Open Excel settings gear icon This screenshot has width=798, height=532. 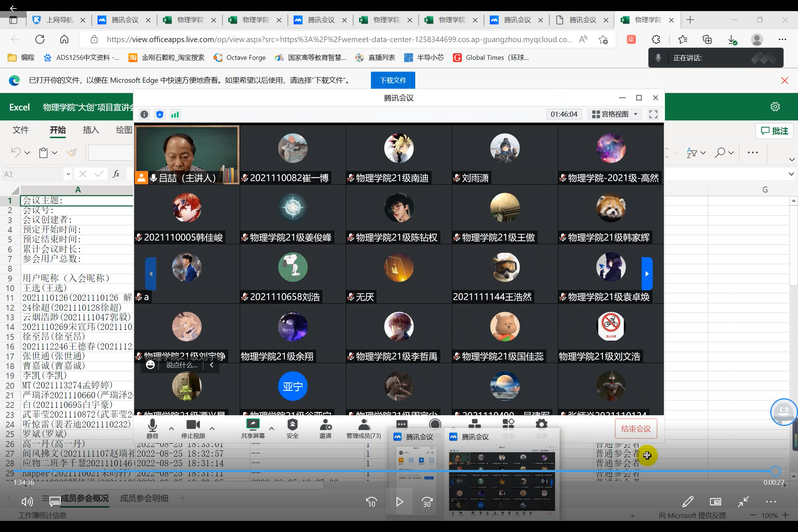tap(775, 107)
